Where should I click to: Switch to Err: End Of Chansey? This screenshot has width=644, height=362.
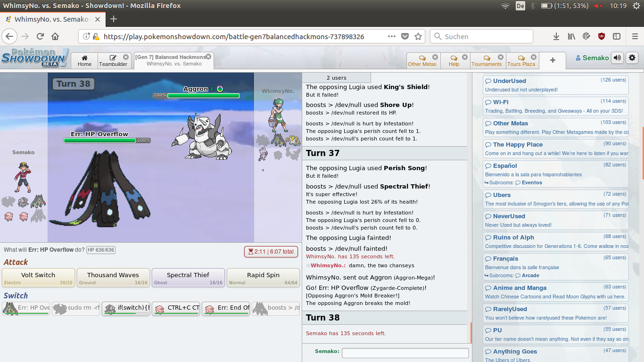coord(226,309)
